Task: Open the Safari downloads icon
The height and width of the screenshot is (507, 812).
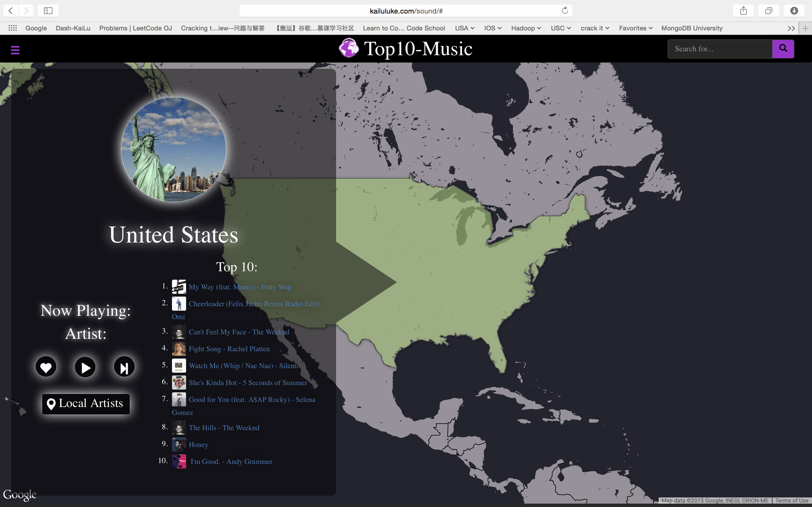Action: pyautogui.click(x=794, y=11)
